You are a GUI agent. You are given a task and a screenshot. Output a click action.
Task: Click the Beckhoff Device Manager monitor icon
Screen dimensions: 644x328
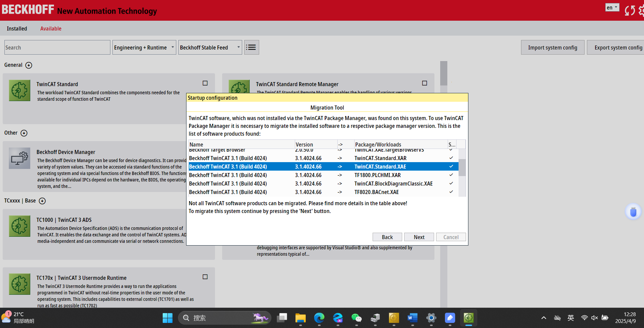click(19, 158)
